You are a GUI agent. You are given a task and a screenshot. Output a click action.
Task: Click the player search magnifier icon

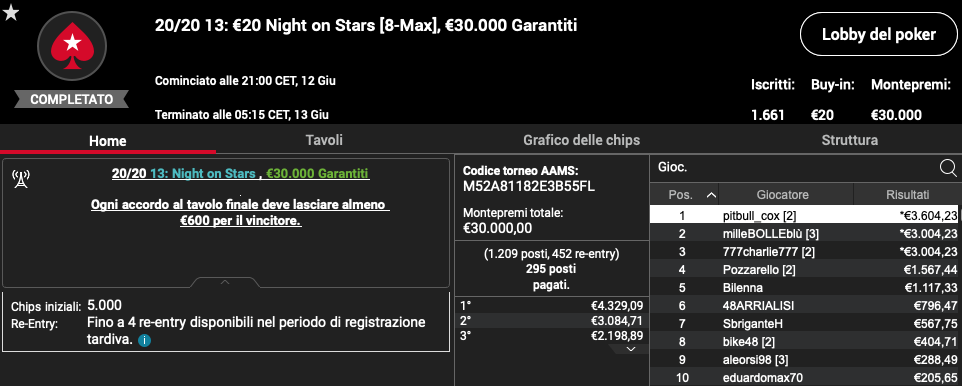coord(947,168)
